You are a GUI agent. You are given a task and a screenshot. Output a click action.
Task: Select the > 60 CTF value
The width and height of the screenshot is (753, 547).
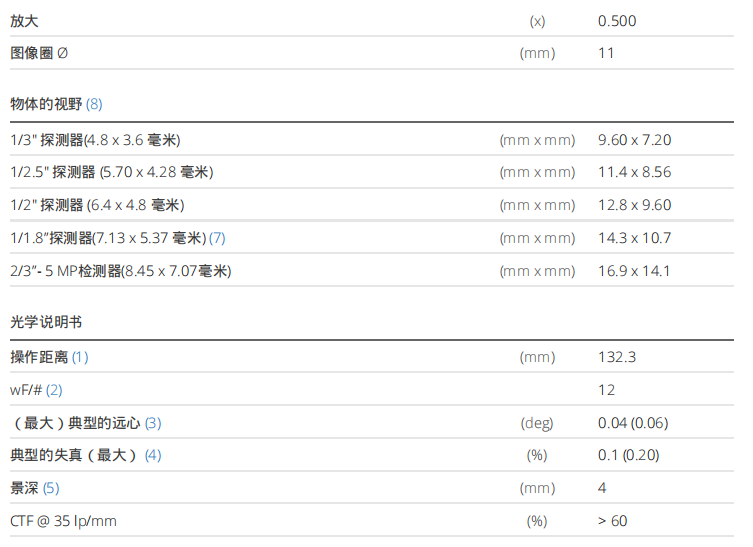(613, 521)
